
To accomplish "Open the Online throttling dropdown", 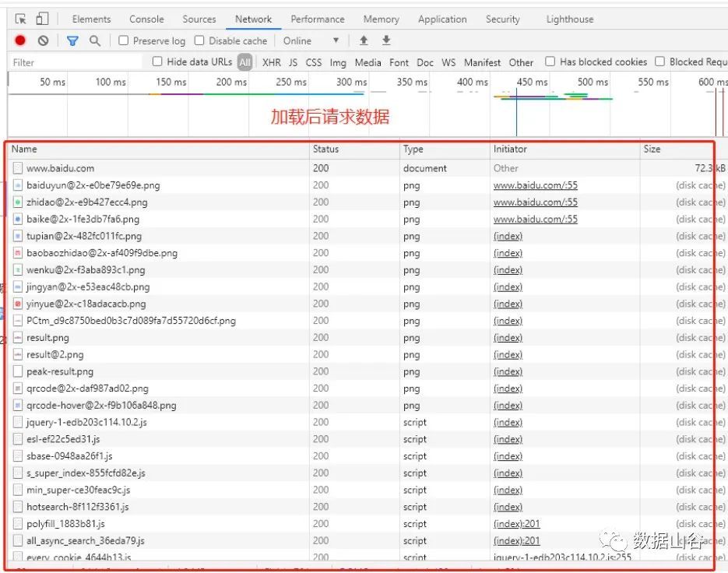I will click(311, 40).
